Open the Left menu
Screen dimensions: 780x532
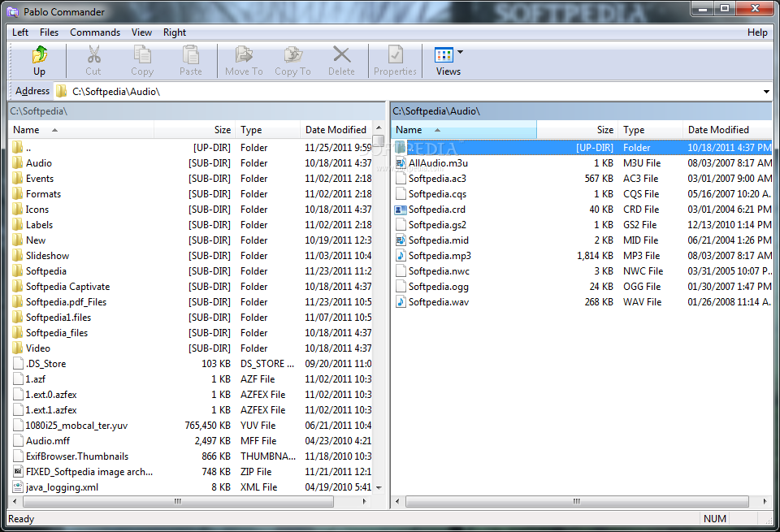coord(20,32)
